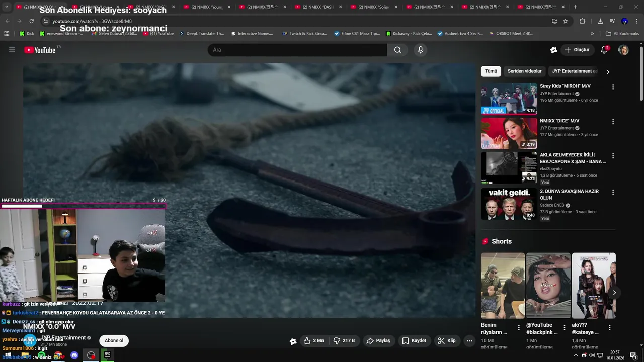The height and width of the screenshot is (362, 644).
Task: Open options for @YouTube #blackpink short
Action: [x=565, y=327]
